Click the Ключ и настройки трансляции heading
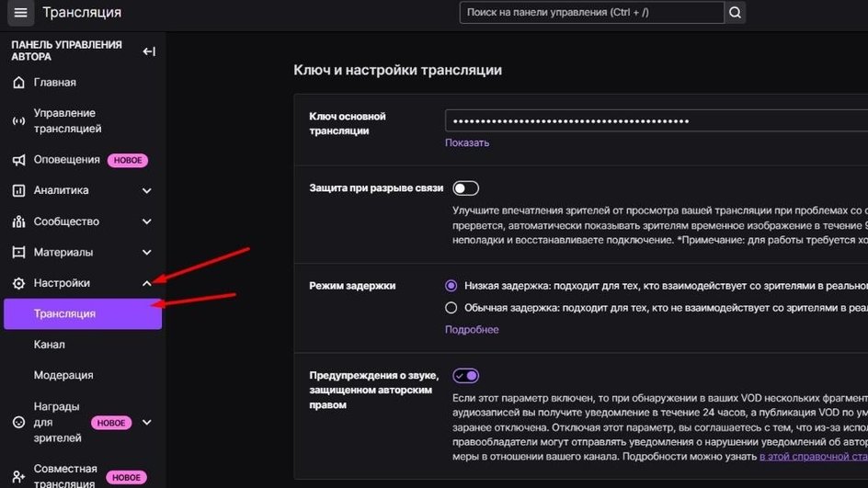This screenshot has width=868, height=488. pyautogui.click(x=397, y=70)
